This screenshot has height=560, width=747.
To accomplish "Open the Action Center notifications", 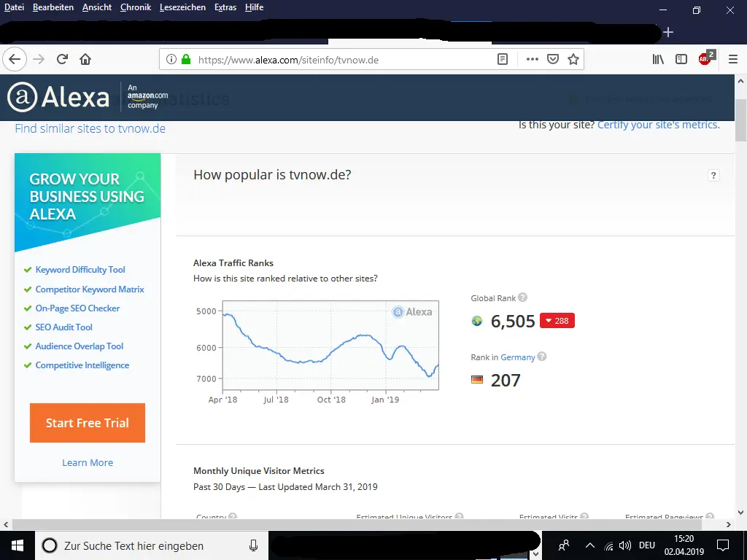I will 723,545.
